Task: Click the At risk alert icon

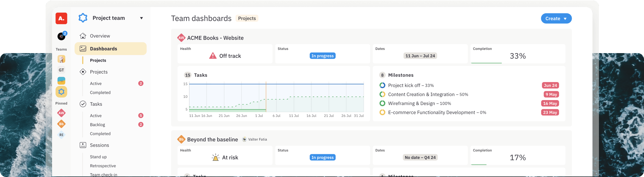Action: pos(215,157)
